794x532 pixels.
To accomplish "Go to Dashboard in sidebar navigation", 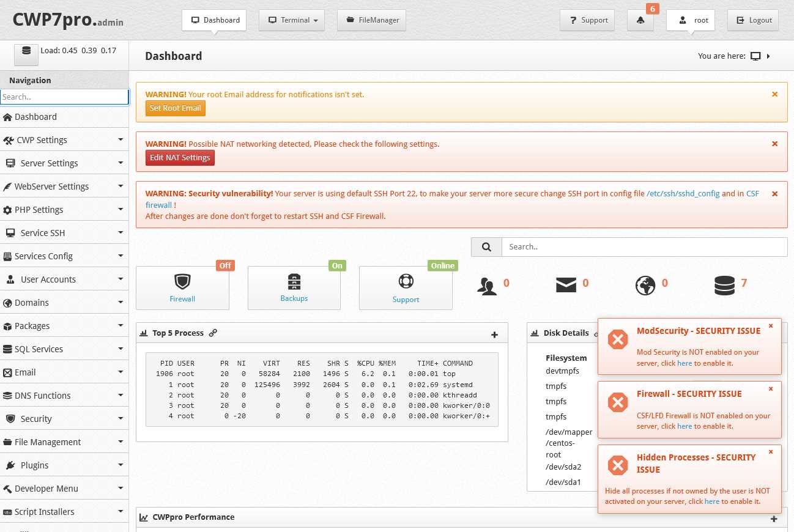I will [64, 117].
